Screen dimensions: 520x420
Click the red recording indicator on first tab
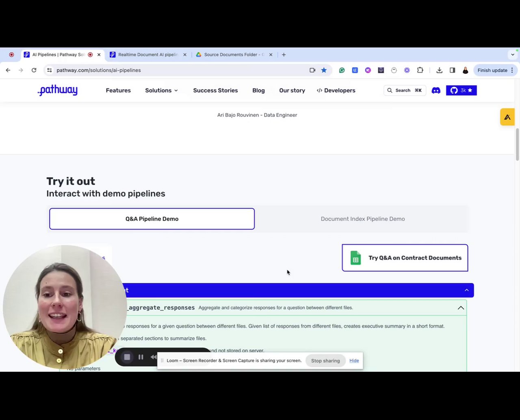90,55
